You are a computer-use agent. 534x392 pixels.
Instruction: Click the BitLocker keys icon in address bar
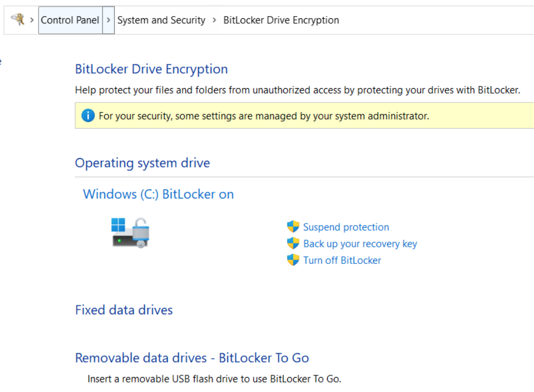[x=18, y=20]
